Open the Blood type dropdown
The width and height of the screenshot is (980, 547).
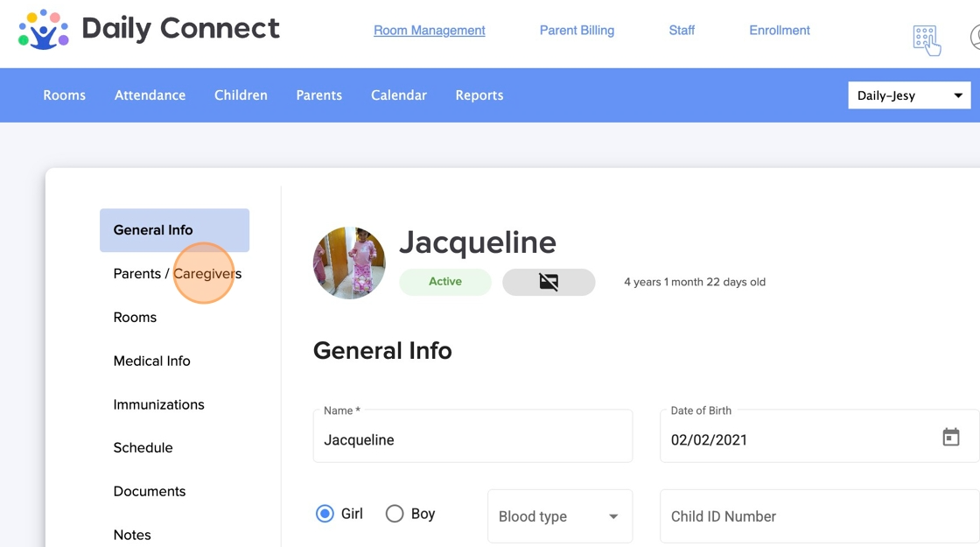click(x=560, y=516)
